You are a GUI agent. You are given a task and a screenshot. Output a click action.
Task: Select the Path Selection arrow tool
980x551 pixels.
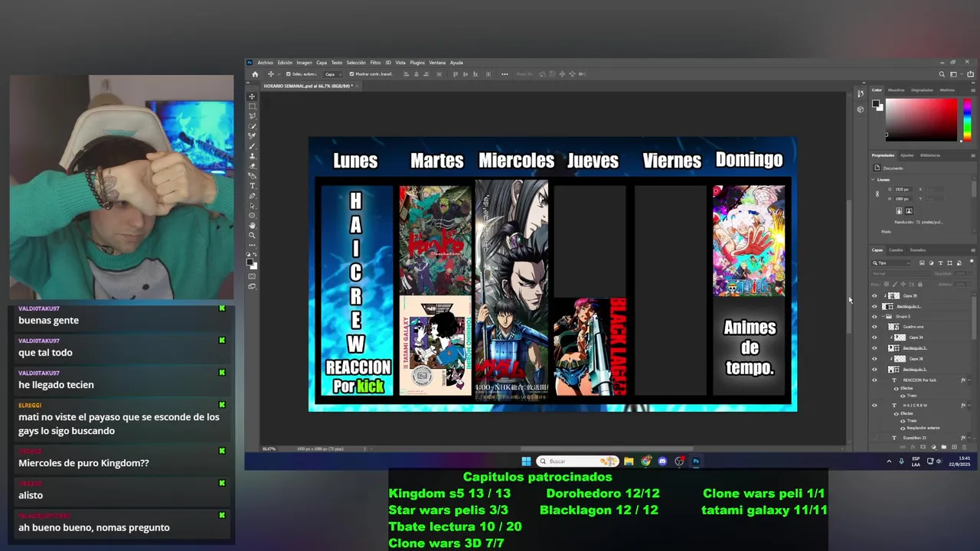[x=253, y=204]
